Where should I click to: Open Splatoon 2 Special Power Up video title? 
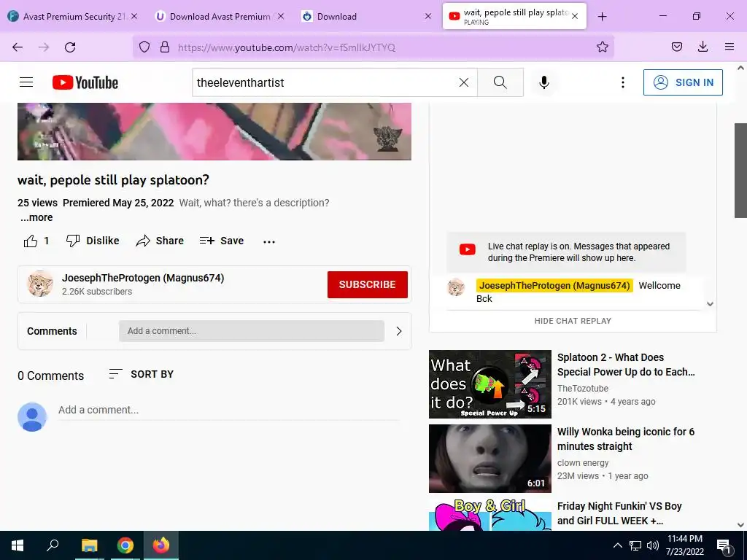tap(625, 365)
